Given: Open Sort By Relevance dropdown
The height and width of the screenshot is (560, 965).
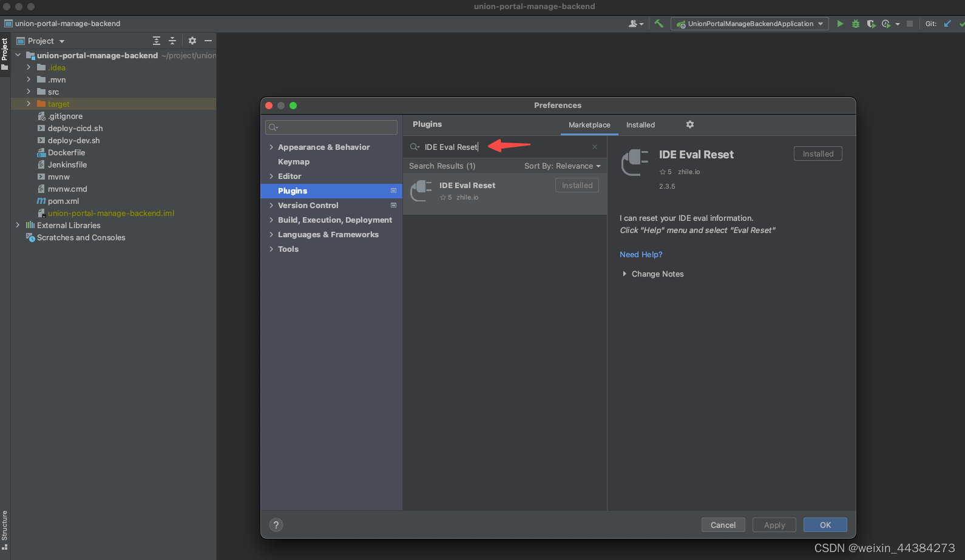Looking at the screenshot, I should point(563,166).
